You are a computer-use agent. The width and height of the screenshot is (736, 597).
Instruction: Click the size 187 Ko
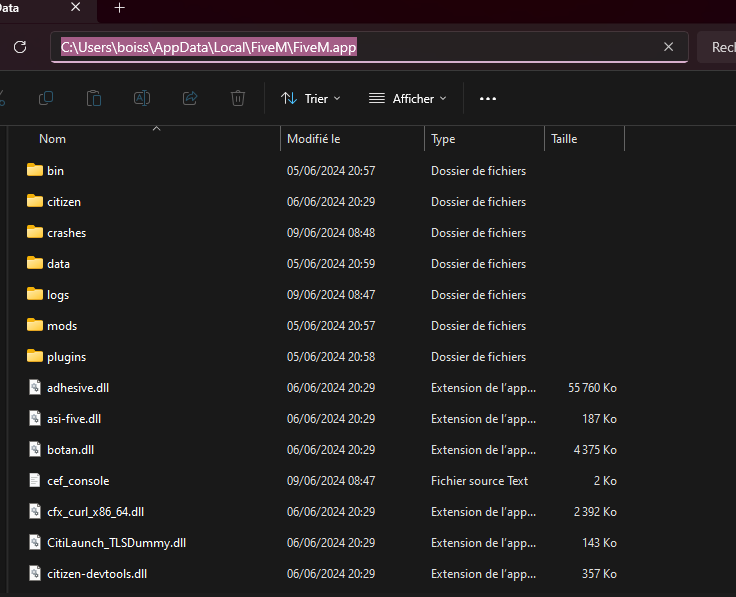[599, 419]
